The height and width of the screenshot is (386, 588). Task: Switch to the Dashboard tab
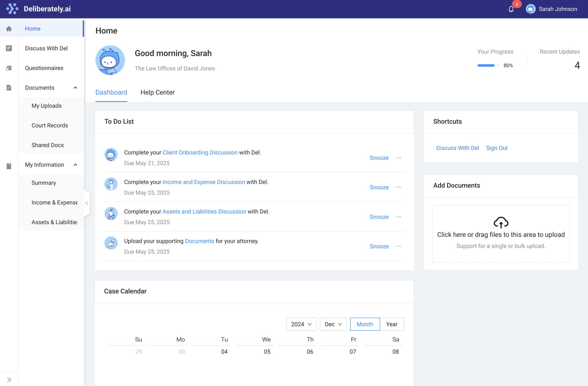[x=111, y=92]
